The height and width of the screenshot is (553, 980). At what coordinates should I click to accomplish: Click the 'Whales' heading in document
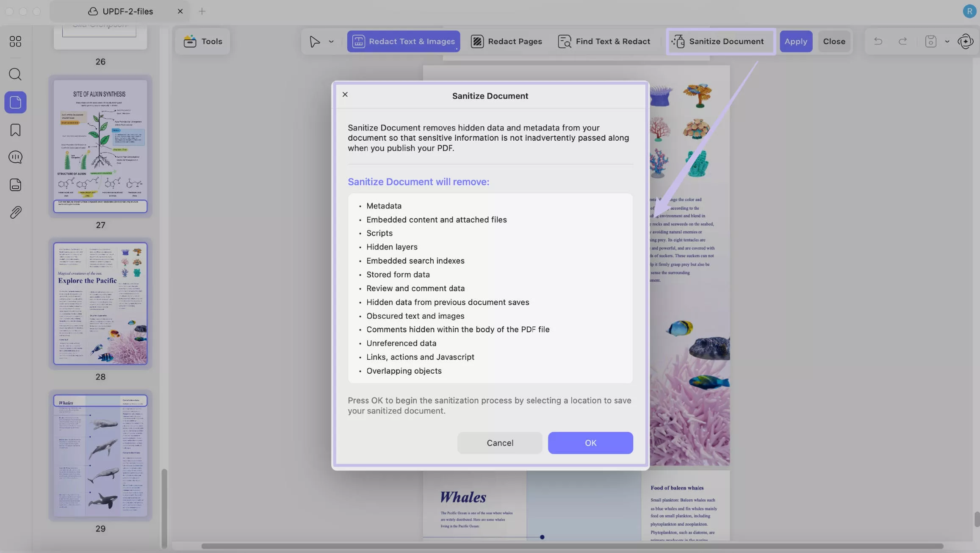463,497
